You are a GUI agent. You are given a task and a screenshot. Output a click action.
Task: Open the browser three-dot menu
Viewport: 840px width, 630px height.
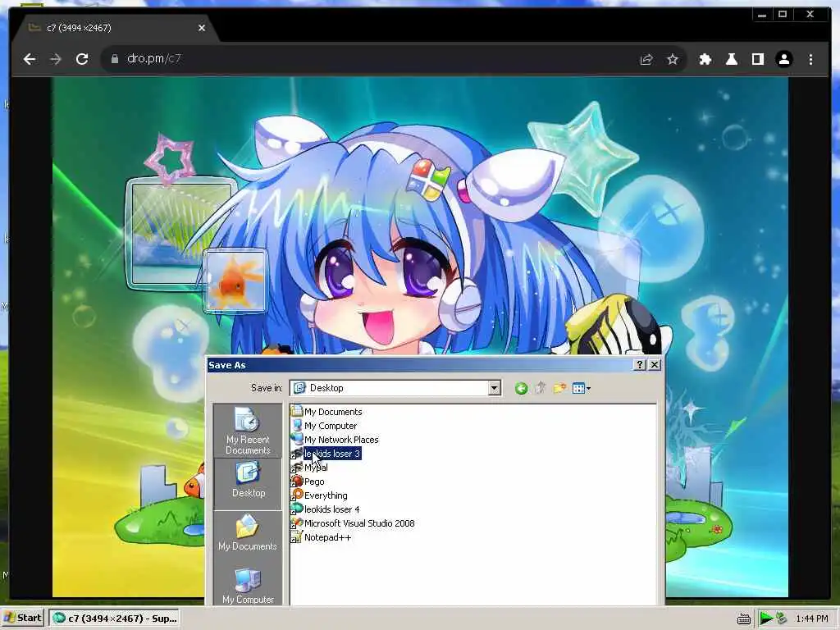pyautogui.click(x=810, y=59)
